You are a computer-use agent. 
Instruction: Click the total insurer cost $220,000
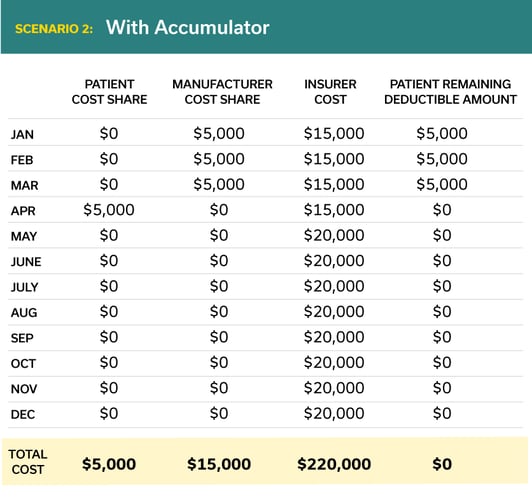coord(334,464)
